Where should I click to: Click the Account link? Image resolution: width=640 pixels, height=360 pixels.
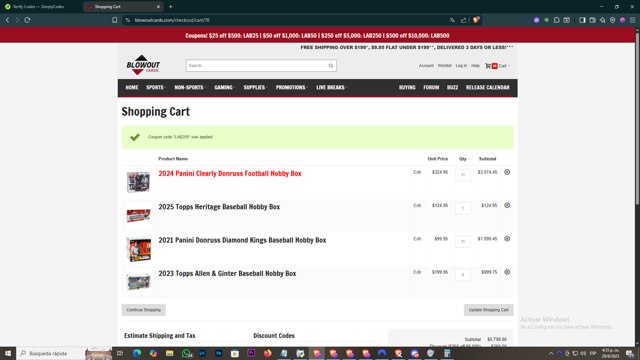[426, 66]
